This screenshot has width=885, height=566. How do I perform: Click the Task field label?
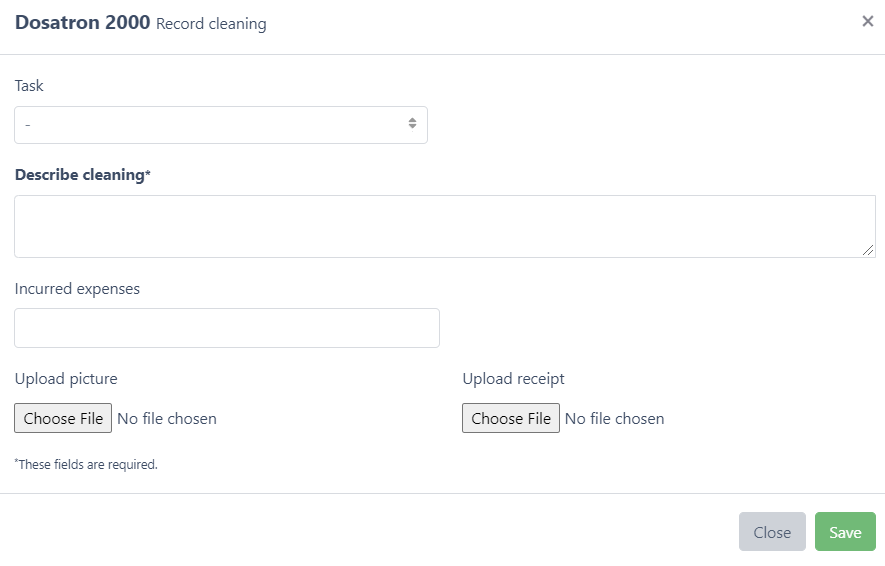pyautogui.click(x=29, y=86)
